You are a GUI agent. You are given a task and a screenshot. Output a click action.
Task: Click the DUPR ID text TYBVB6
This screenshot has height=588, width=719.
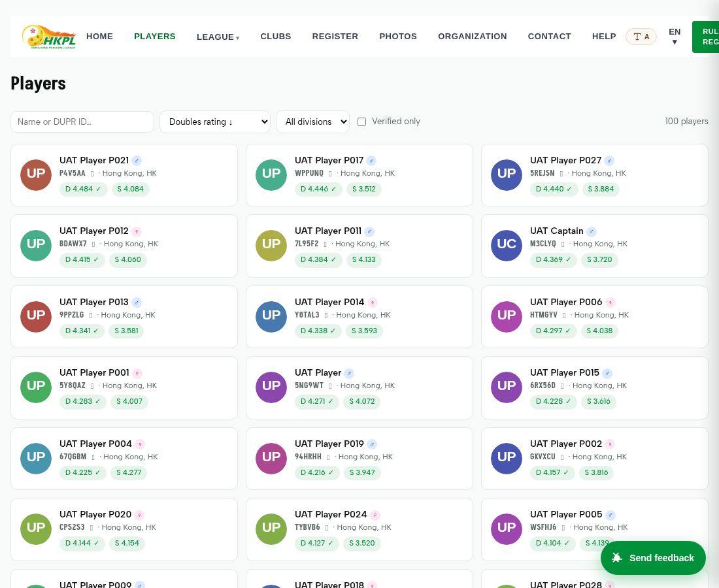307,527
